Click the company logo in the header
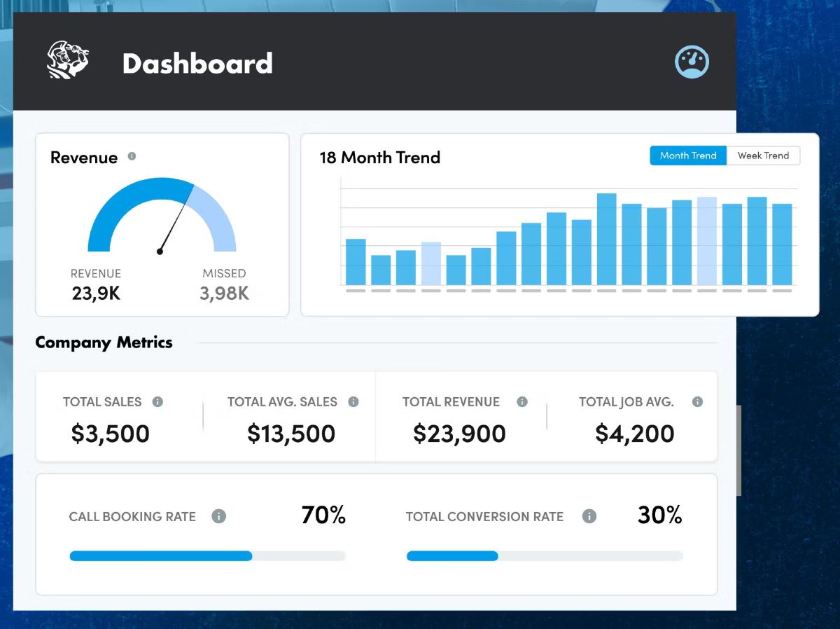840x629 pixels. [x=67, y=60]
